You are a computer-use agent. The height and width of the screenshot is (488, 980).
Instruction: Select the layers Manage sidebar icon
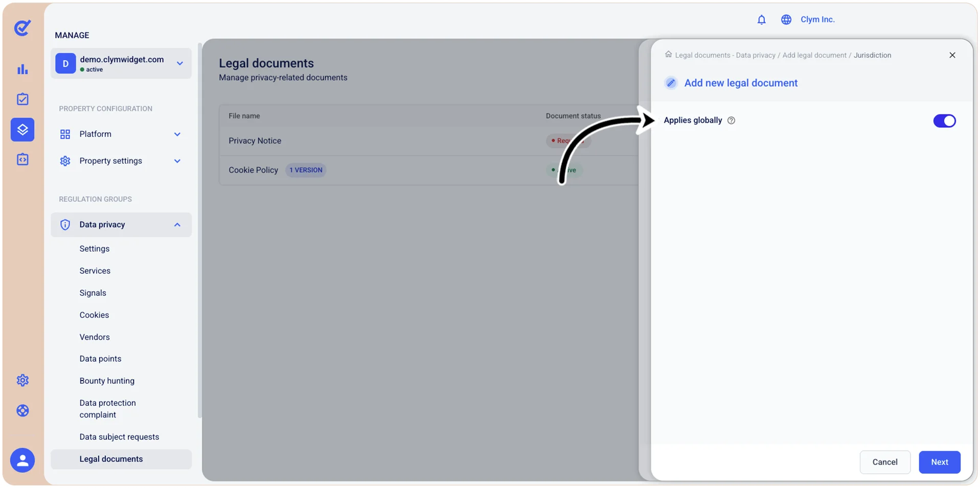coord(22,129)
